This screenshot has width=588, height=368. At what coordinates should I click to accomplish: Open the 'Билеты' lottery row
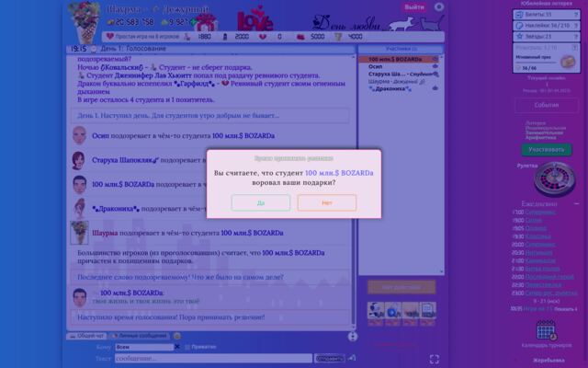(x=547, y=15)
